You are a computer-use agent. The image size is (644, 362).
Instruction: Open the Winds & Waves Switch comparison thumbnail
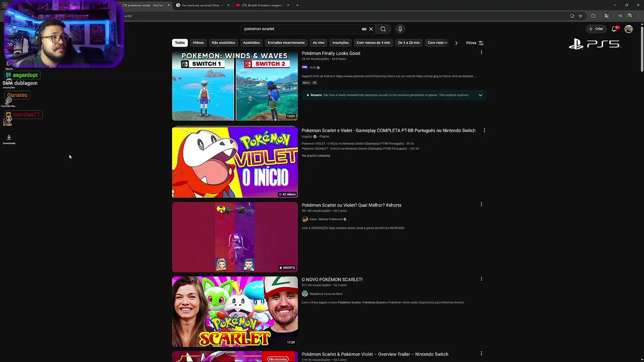(235, 86)
